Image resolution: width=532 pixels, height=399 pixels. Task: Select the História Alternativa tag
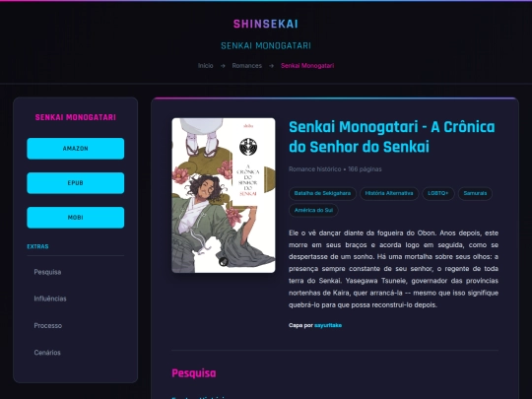(x=389, y=193)
